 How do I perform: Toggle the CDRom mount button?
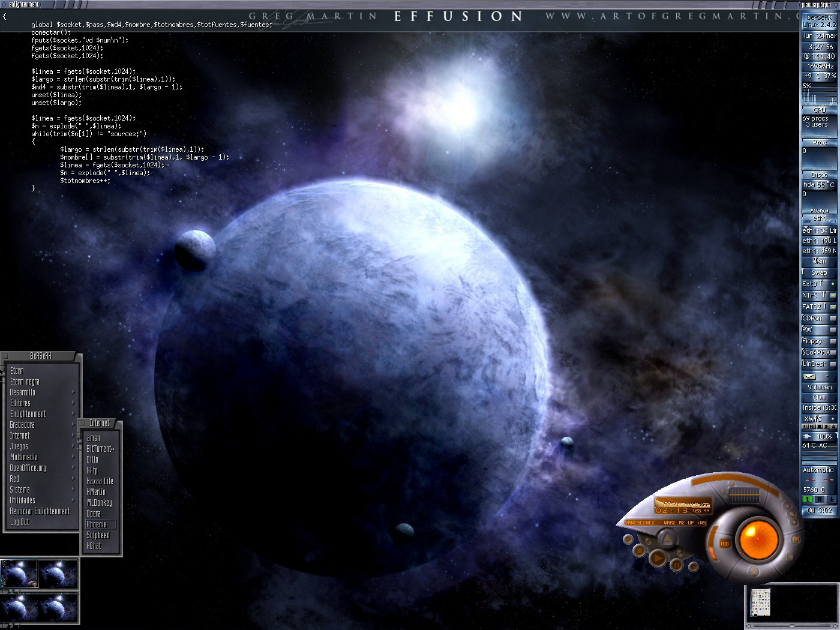point(833,319)
